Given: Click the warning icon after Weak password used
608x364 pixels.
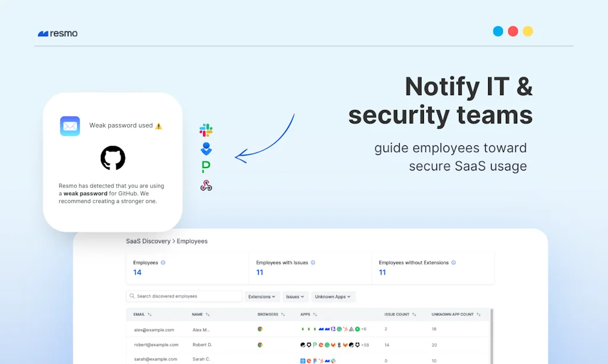Looking at the screenshot, I should tap(159, 126).
